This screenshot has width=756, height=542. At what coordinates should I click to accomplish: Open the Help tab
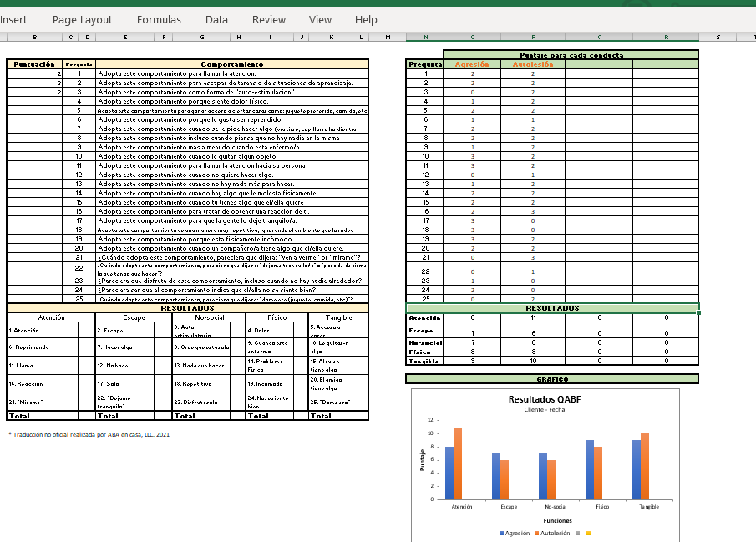[366, 19]
